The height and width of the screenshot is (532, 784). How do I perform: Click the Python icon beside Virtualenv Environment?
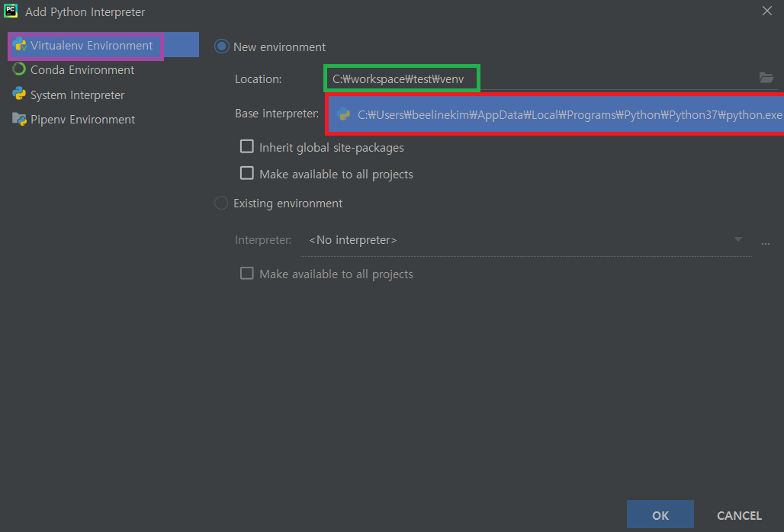click(21, 45)
